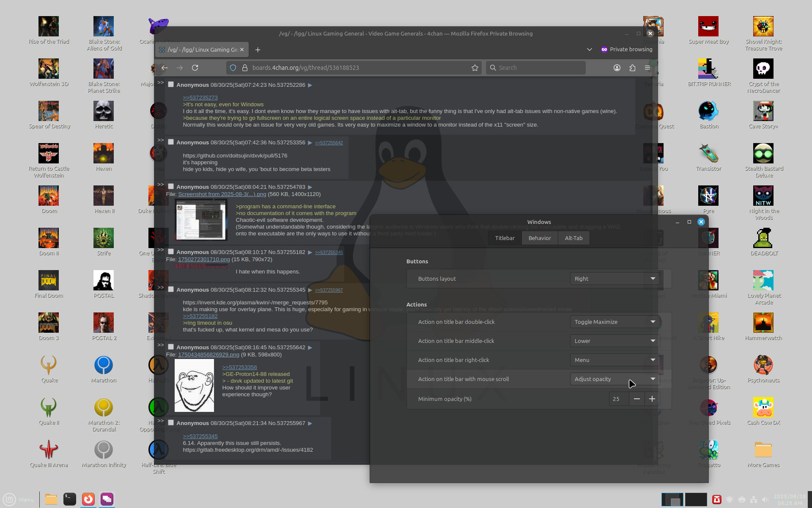The height and width of the screenshot is (508, 812).
Task: Open the chimp image thumbnail in the post
Action: tap(194, 385)
